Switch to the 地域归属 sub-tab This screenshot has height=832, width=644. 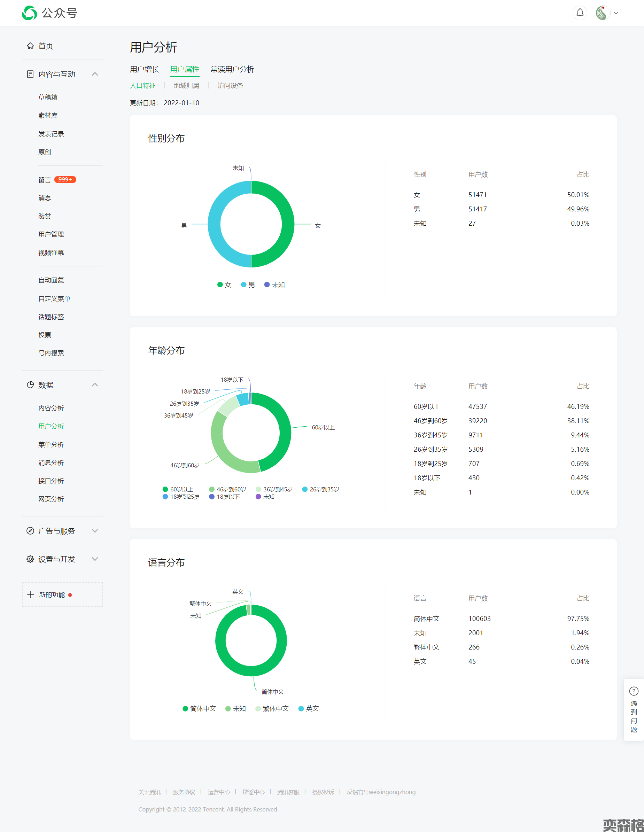(x=186, y=86)
